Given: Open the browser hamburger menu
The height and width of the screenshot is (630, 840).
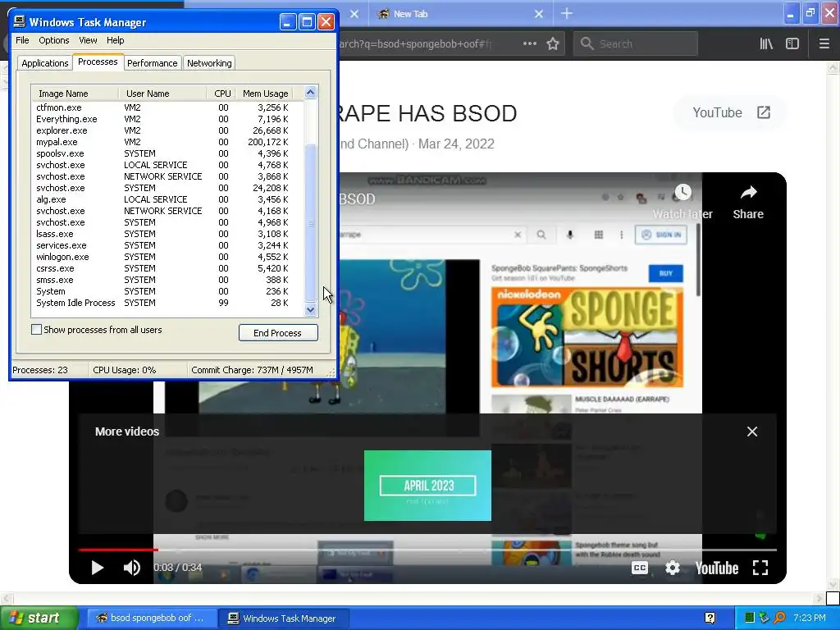Looking at the screenshot, I should [824, 44].
